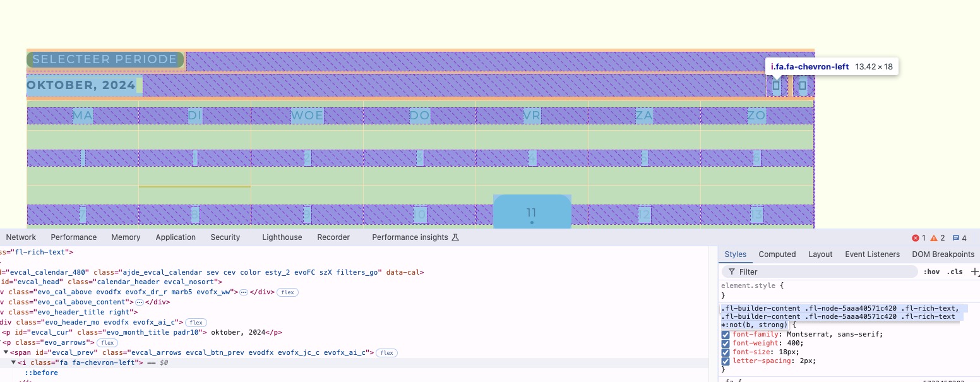Toggle the :hov element state panel
Image resolution: width=980 pixels, height=382 pixels.
point(931,272)
